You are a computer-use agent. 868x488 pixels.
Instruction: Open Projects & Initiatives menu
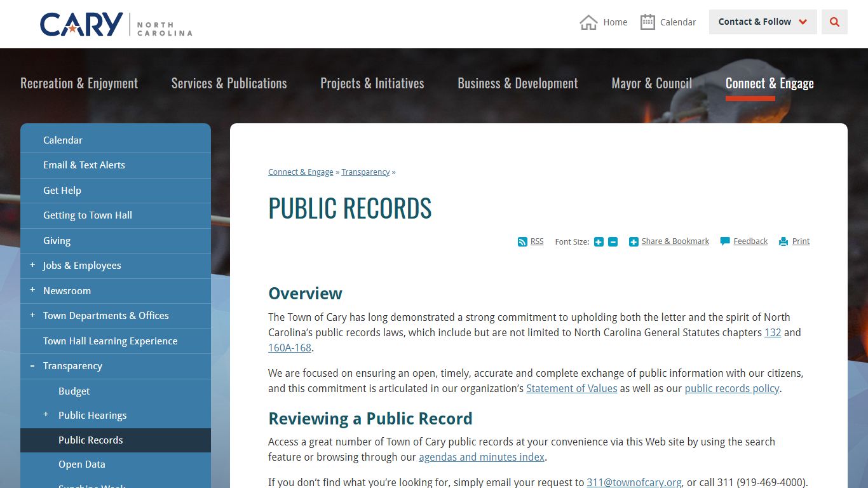tap(372, 83)
